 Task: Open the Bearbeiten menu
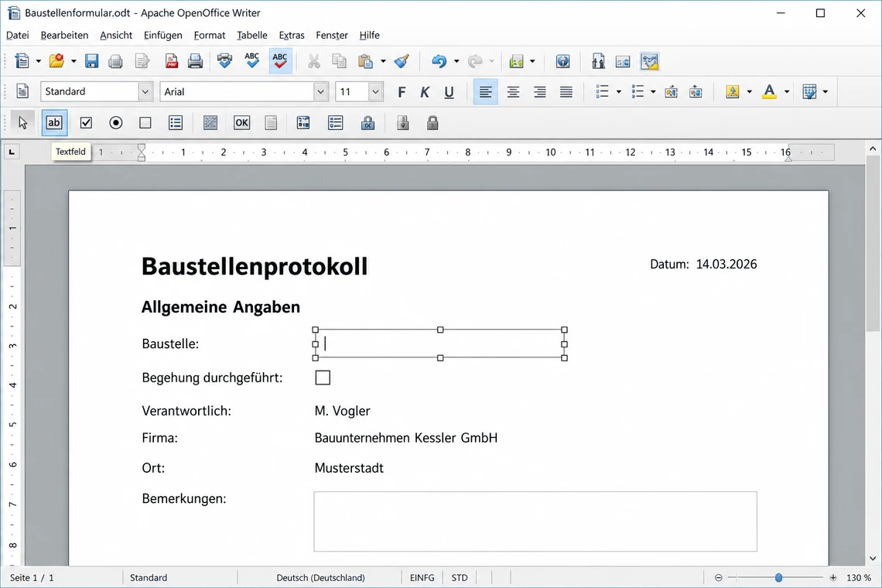(64, 35)
